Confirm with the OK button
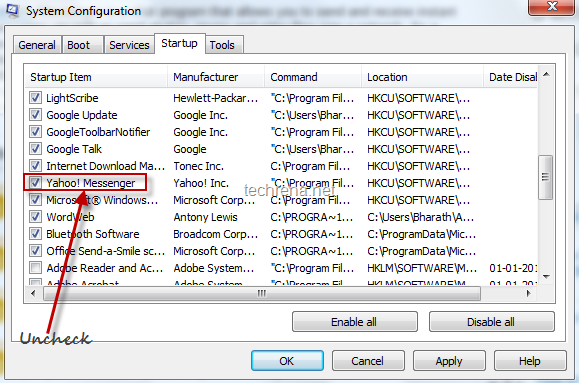Screen dimensions: 579x383 point(287,361)
